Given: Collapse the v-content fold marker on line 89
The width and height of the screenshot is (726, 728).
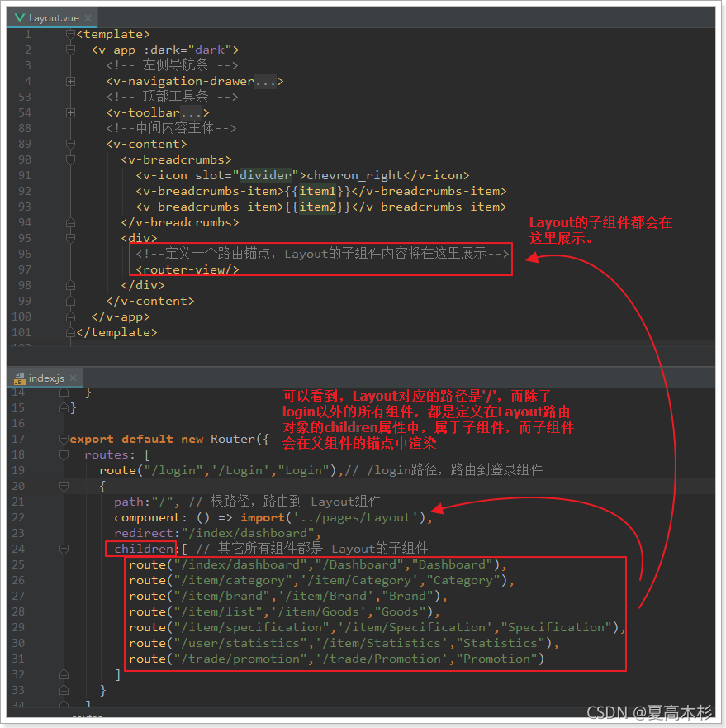Looking at the screenshot, I should point(70,144).
